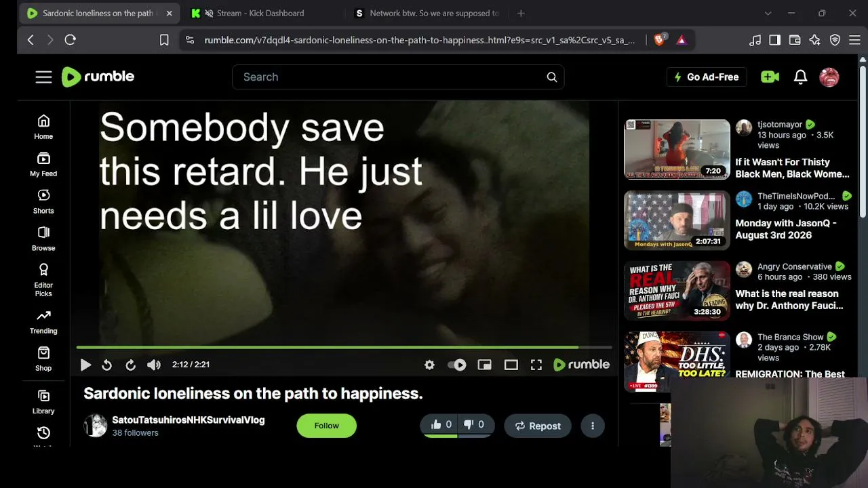Enable picture-in-picture mode
Viewport: 868px width, 488px height.
pyautogui.click(x=484, y=365)
